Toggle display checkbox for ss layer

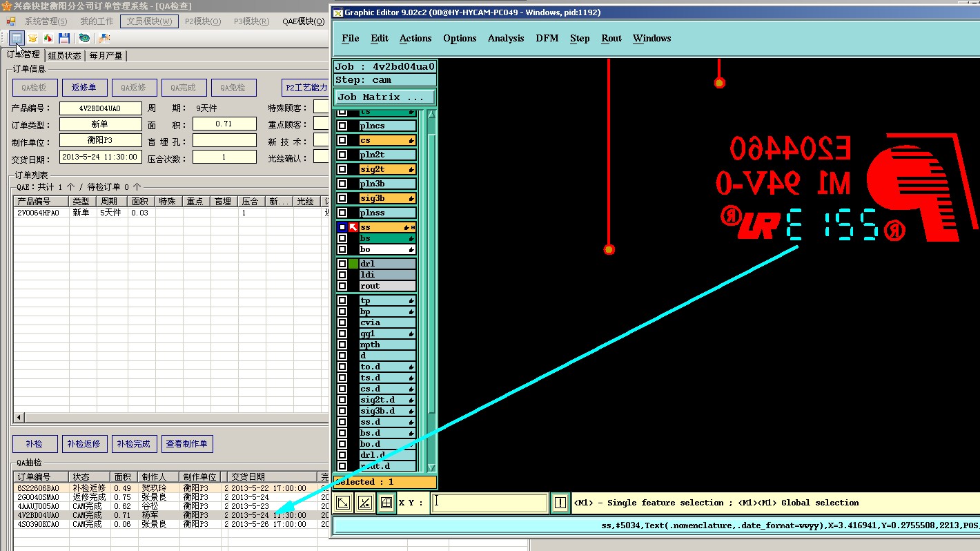pyautogui.click(x=342, y=227)
